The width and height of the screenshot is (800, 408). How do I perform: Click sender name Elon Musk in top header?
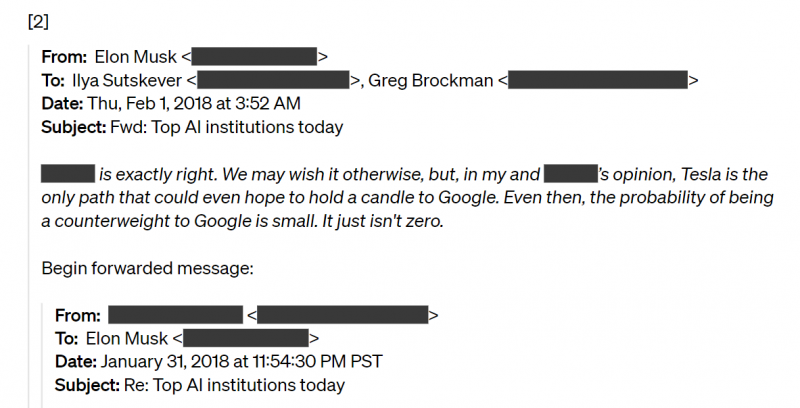[x=136, y=57]
